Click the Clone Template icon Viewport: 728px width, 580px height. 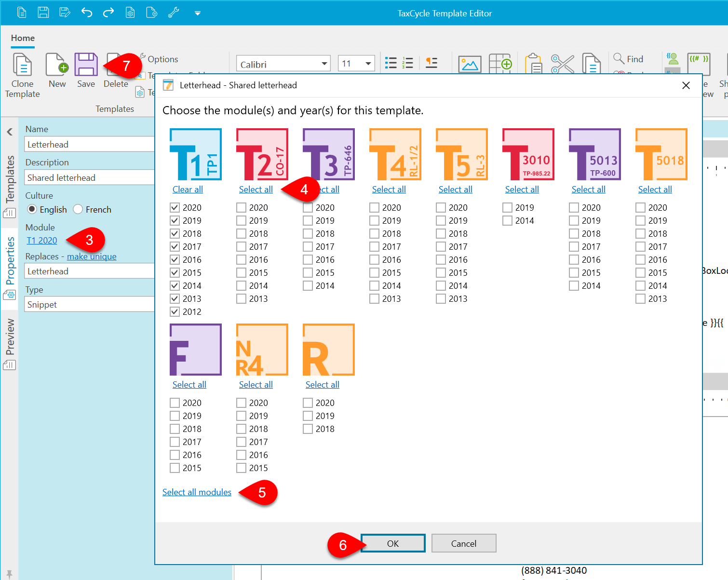click(22, 65)
